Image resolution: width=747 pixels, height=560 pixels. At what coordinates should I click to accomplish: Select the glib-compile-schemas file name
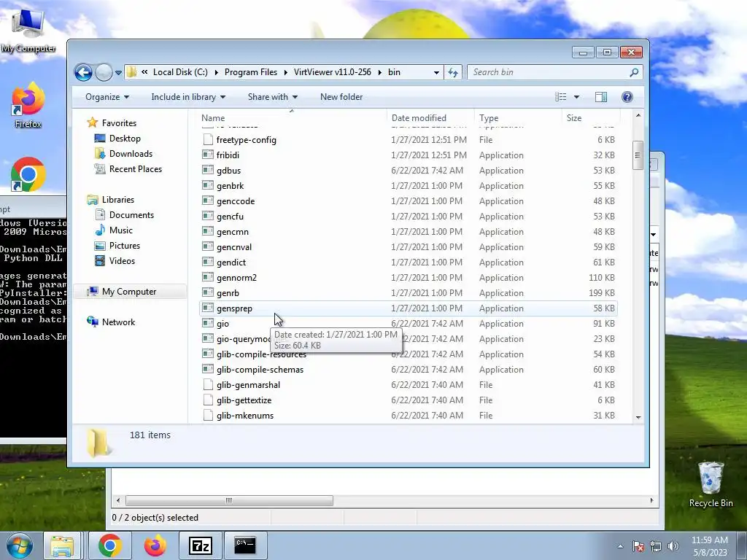click(260, 370)
